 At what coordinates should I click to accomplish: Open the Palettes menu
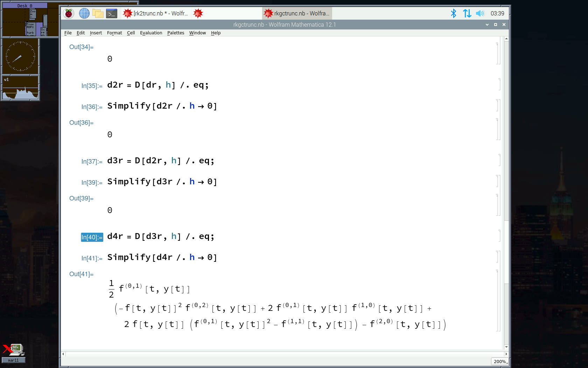tap(175, 33)
